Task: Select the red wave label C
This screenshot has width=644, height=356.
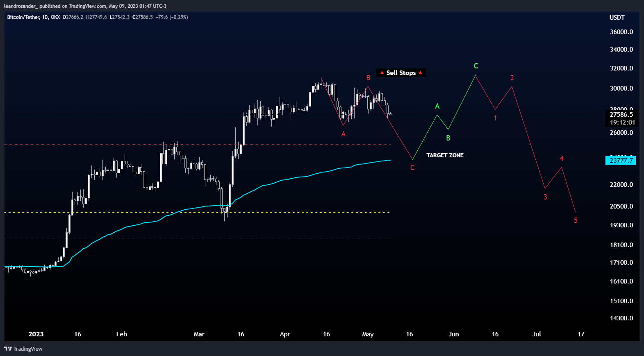Action: click(x=412, y=168)
